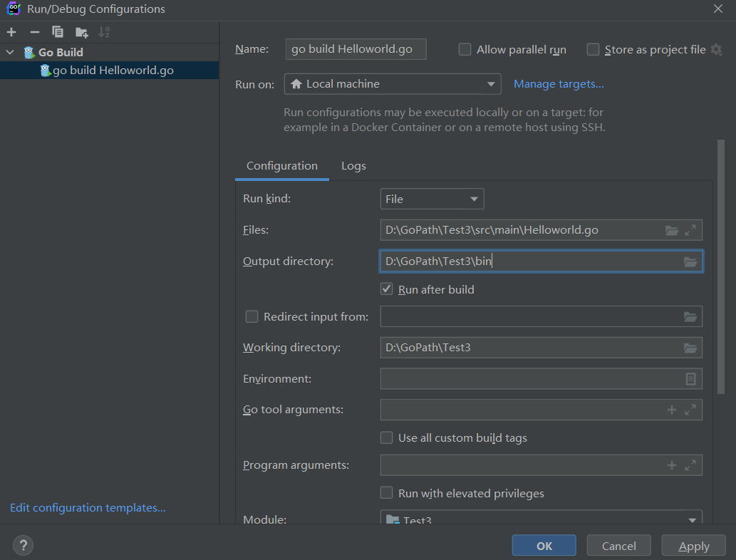Viewport: 736px width, 560px height.
Task: Enable the Allow parallel run checkbox
Action: pos(465,50)
